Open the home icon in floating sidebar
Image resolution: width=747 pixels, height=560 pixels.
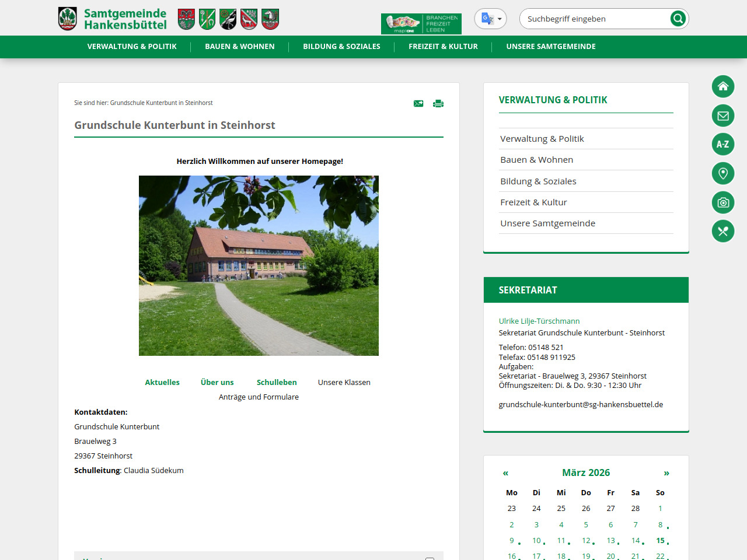(x=722, y=86)
